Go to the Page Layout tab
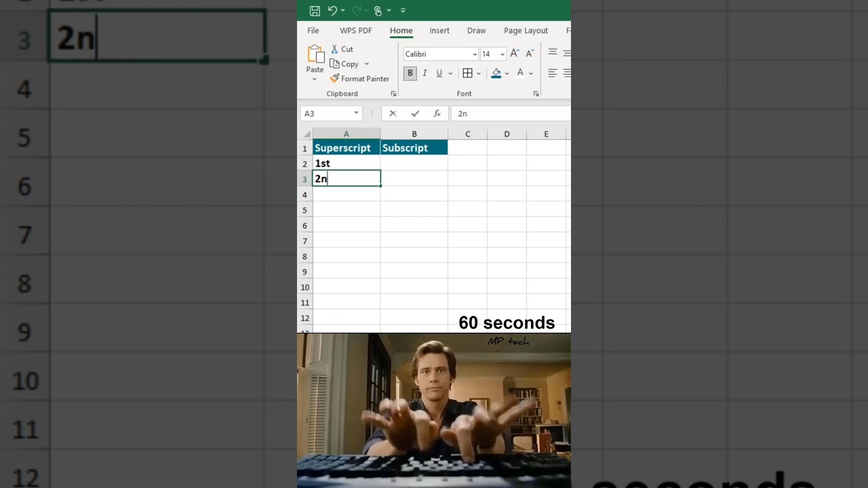Screen dimensions: 868x488 pos(526,30)
